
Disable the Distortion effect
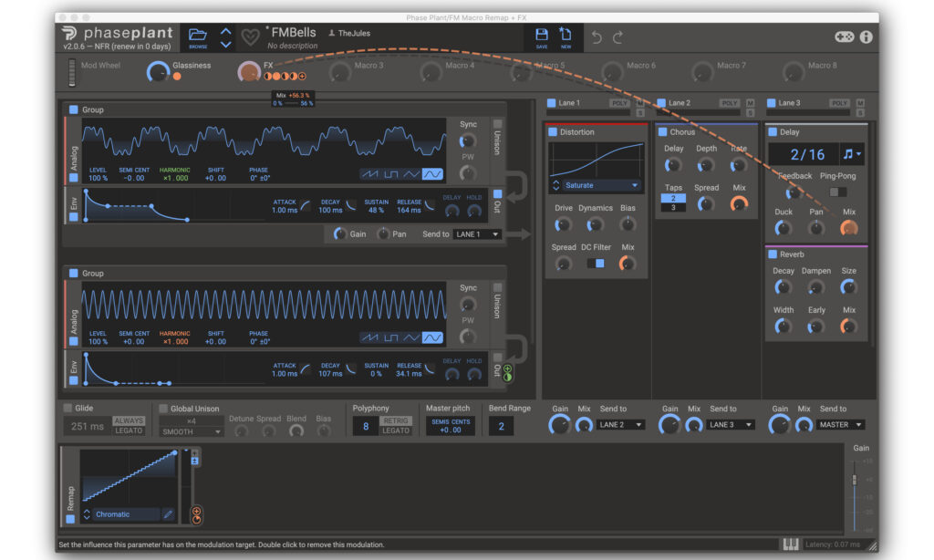pyautogui.click(x=552, y=131)
